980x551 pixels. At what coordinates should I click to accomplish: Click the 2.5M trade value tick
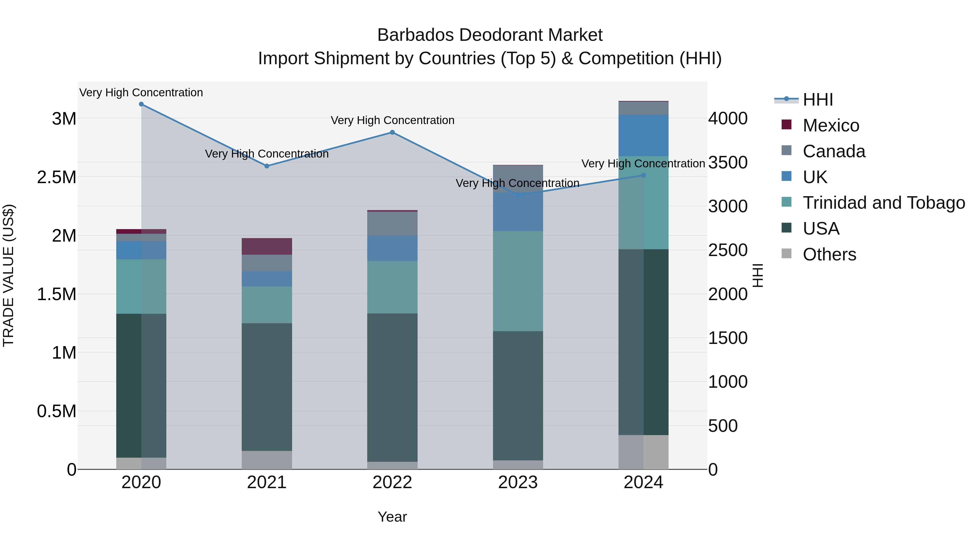[x=57, y=177]
